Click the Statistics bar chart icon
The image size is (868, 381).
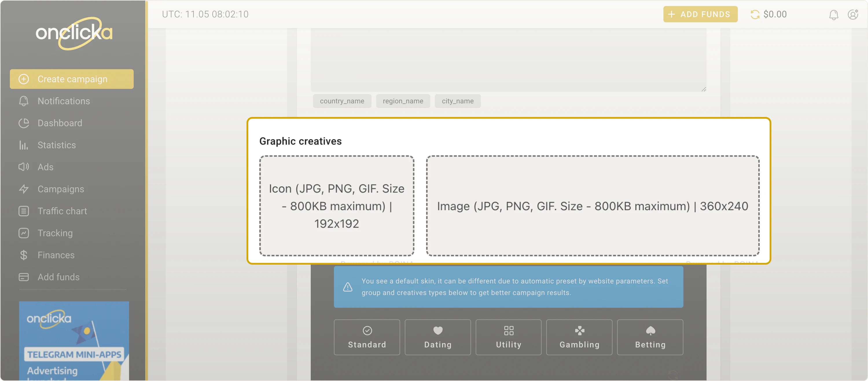pos(23,145)
